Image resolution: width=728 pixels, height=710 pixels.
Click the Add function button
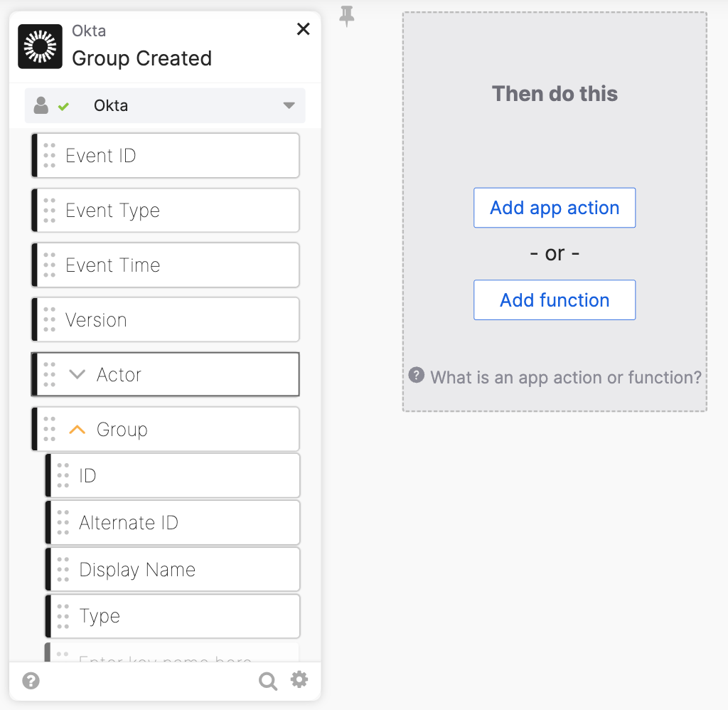(x=555, y=300)
